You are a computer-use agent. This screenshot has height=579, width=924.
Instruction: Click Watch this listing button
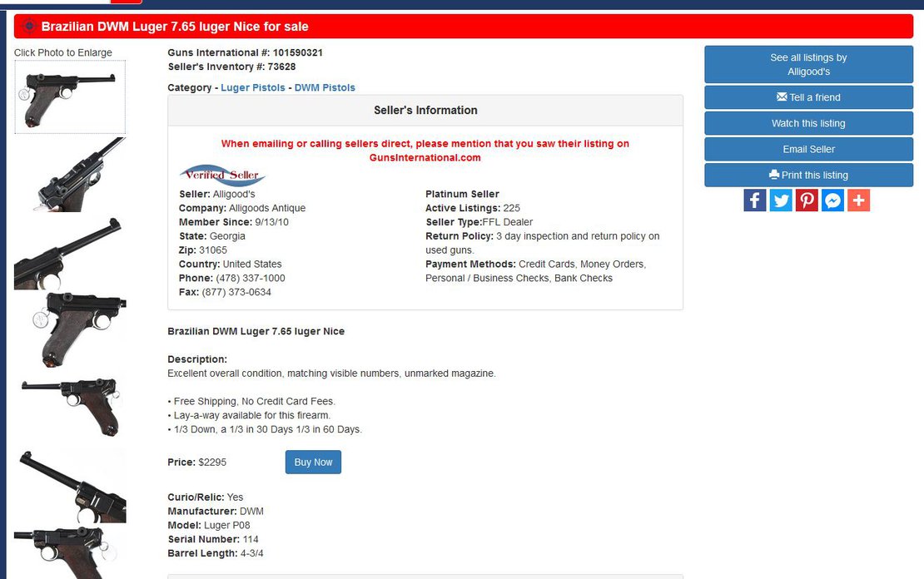(808, 123)
